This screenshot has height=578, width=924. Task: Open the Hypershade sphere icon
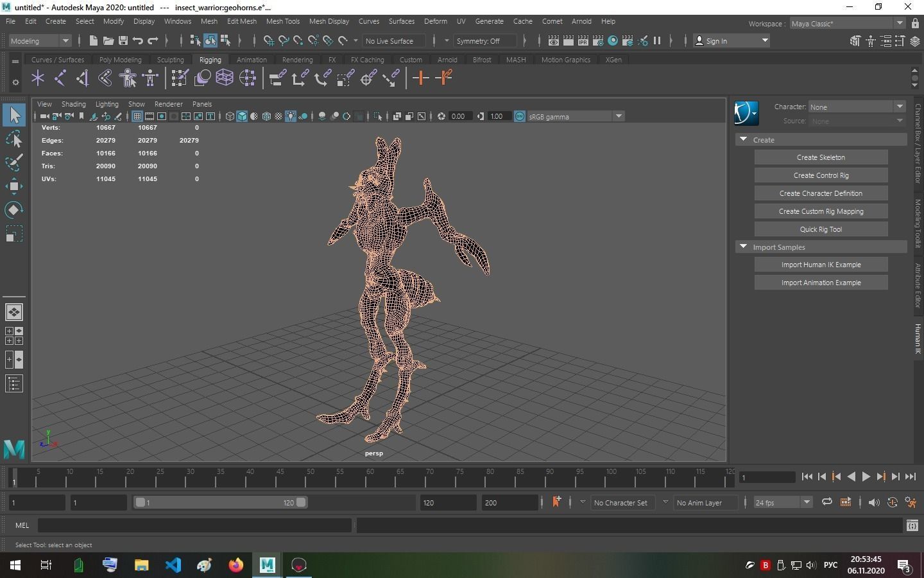(x=613, y=40)
